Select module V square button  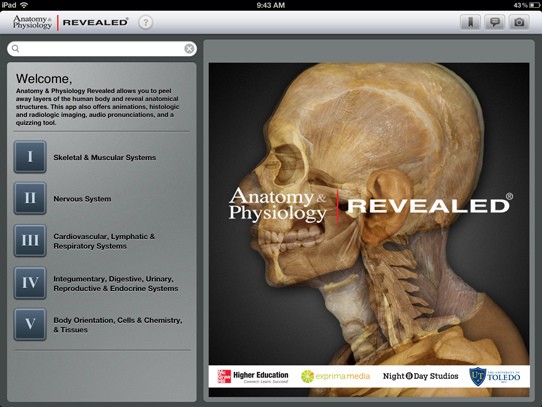[30, 324]
